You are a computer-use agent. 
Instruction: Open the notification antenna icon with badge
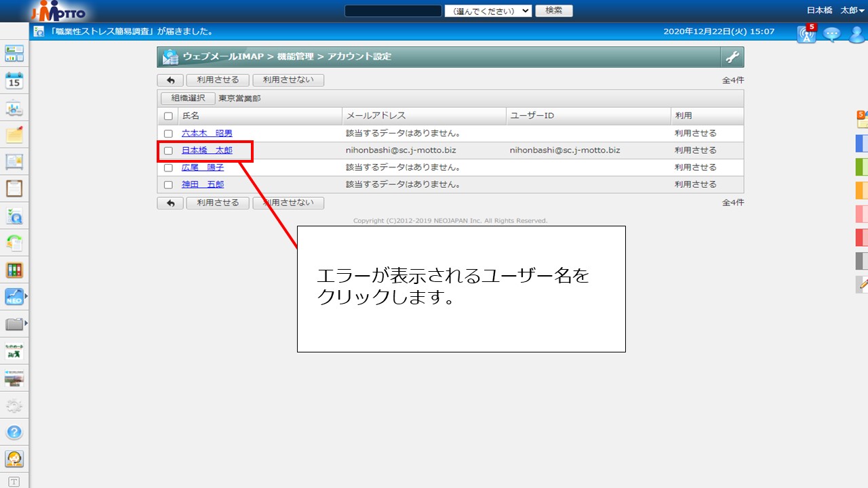806,33
